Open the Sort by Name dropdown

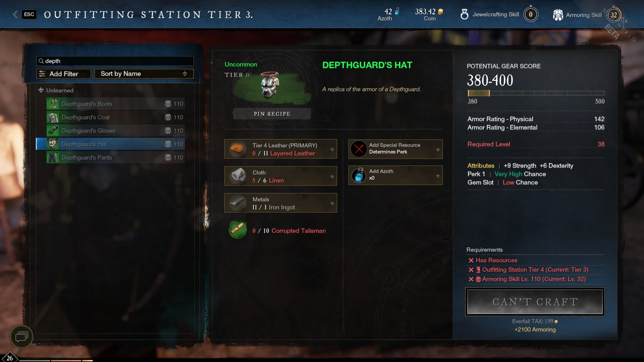144,74
